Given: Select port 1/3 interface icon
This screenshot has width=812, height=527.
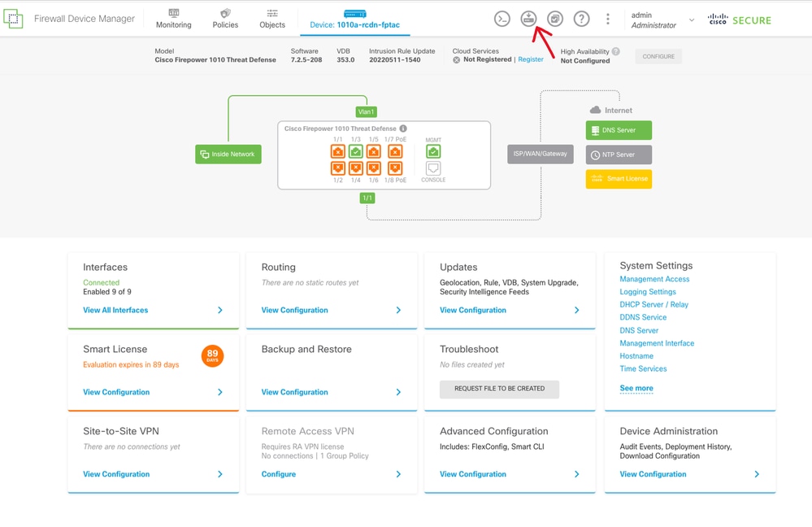Looking at the screenshot, I should tap(356, 152).
